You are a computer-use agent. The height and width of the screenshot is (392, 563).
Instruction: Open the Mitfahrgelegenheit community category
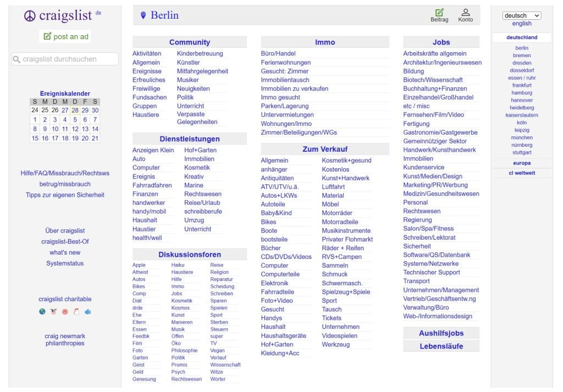[202, 71]
